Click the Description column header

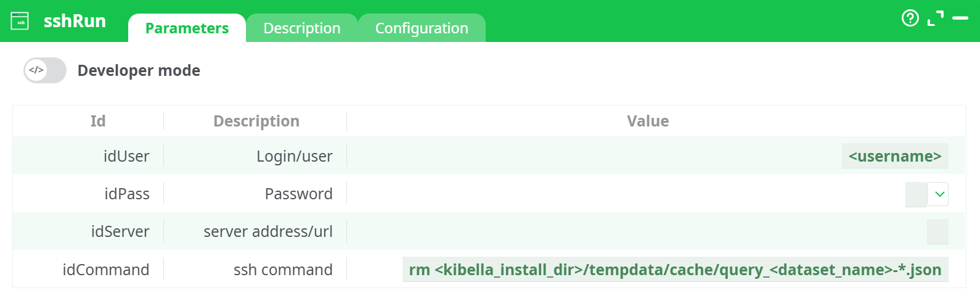point(256,121)
